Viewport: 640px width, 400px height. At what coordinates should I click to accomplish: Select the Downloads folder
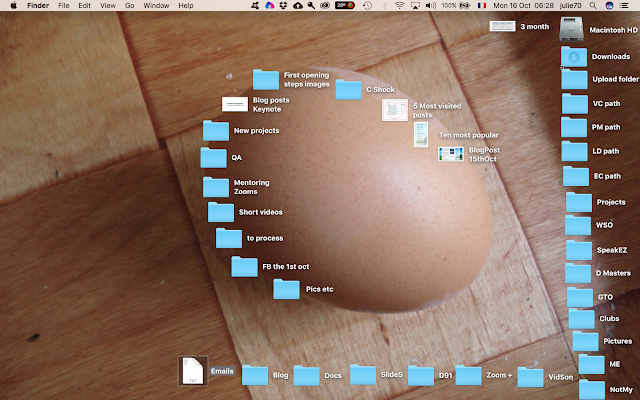(x=574, y=56)
